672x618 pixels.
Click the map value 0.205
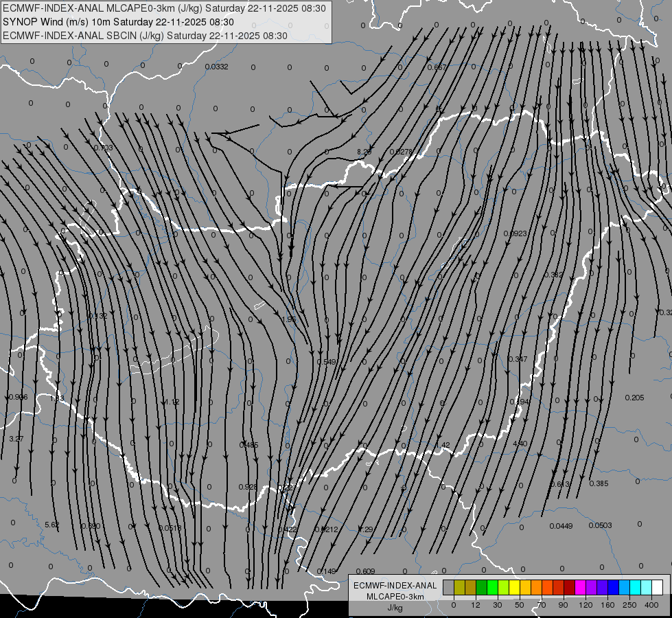[635, 398]
